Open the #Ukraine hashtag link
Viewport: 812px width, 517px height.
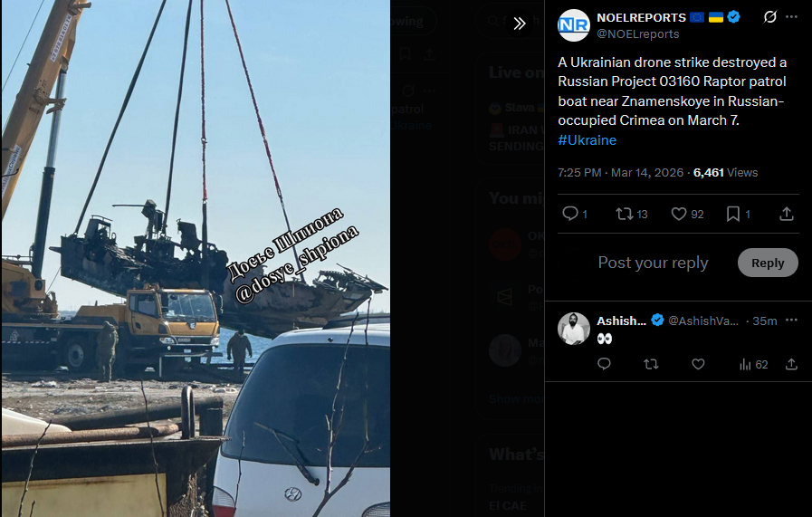click(x=587, y=139)
